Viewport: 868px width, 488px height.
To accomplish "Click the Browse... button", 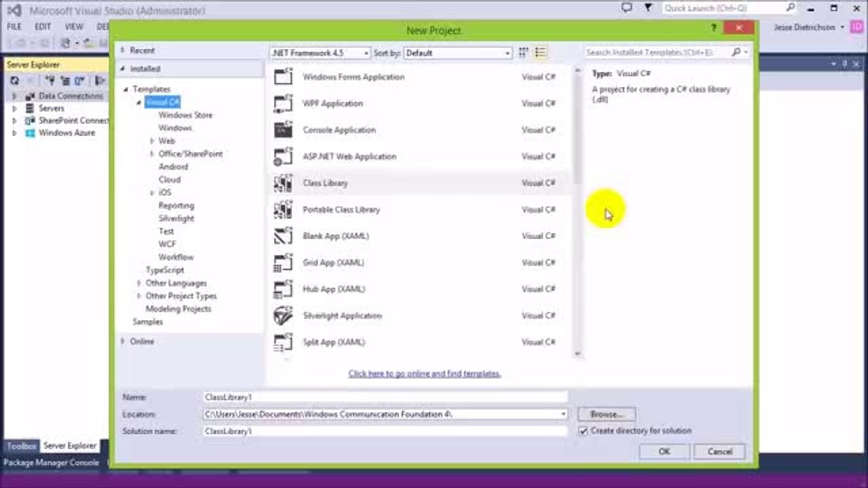I will tap(606, 414).
